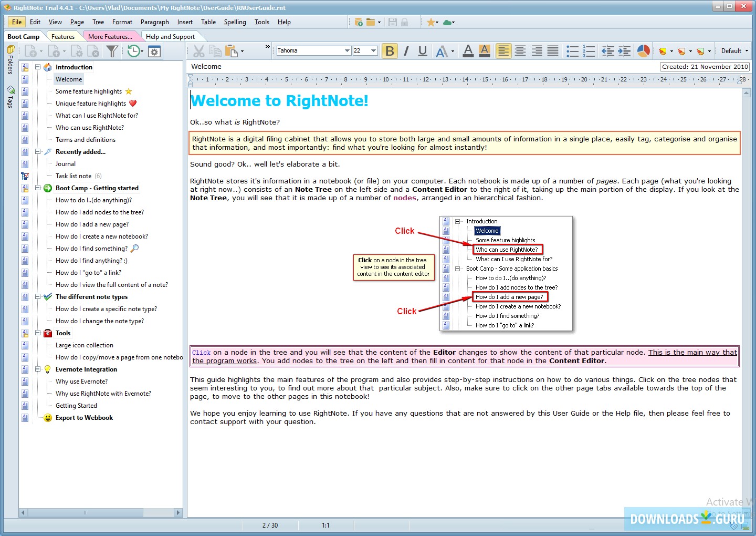Switch to the Help and Support tab
The height and width of the screenshot is (536, 756).
pyautogui.click(x=172, y=36)
